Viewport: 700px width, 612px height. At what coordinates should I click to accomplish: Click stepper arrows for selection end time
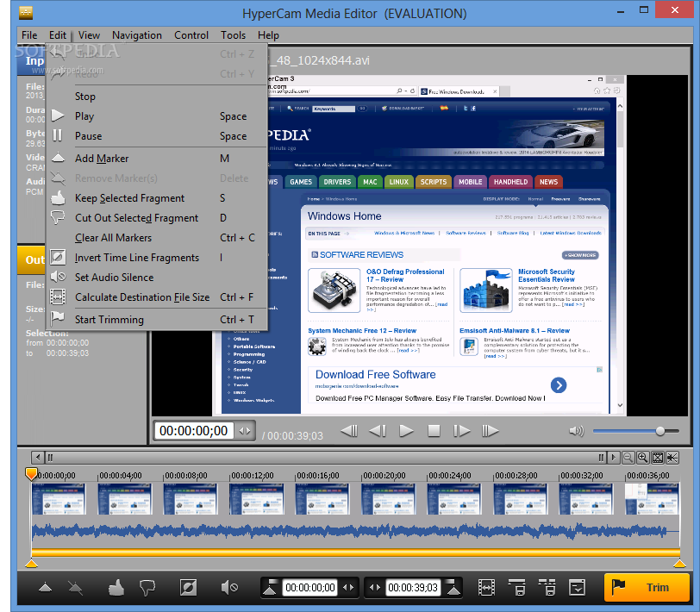point(375,588)
